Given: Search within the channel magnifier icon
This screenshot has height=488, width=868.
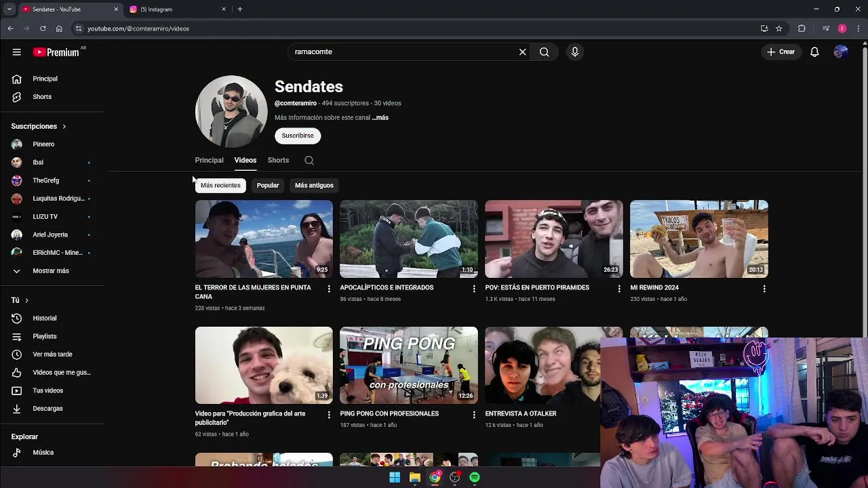Looking at the screenshot, I should pos(309,161).
